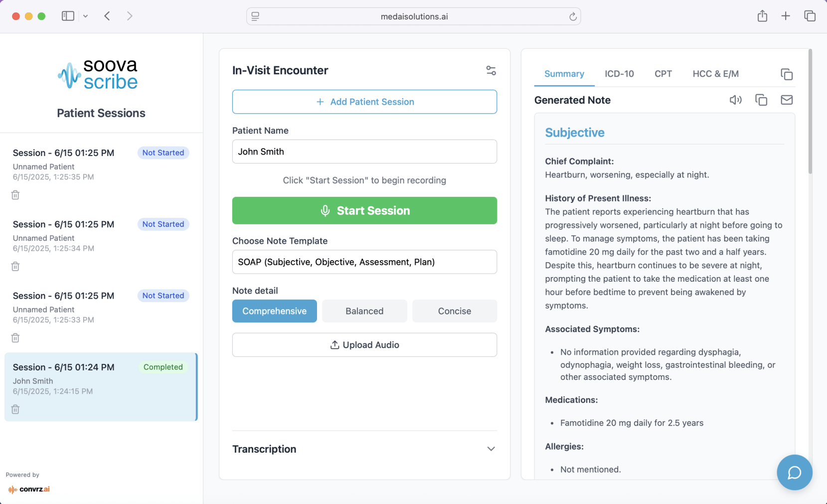
Task: Play generated note aloud with speaker icon
Action: [x=735, y=100]
